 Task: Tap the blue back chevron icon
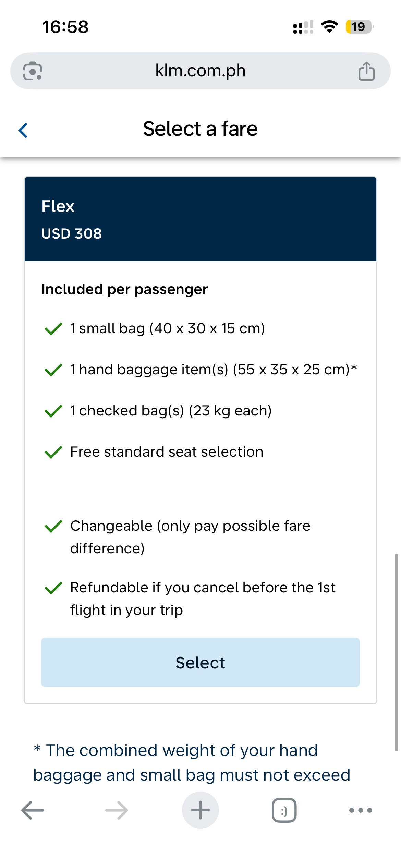coord(23,130)
